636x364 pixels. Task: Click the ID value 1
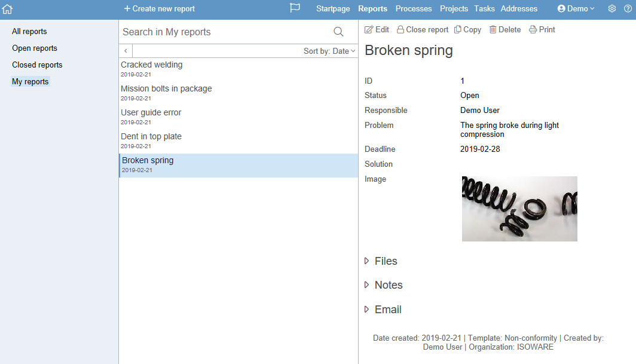pyautogui.click(x=462, y=81)
